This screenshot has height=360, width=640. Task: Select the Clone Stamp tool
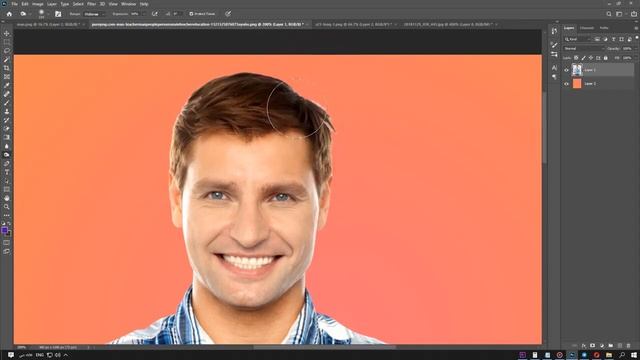coord(7,111)
